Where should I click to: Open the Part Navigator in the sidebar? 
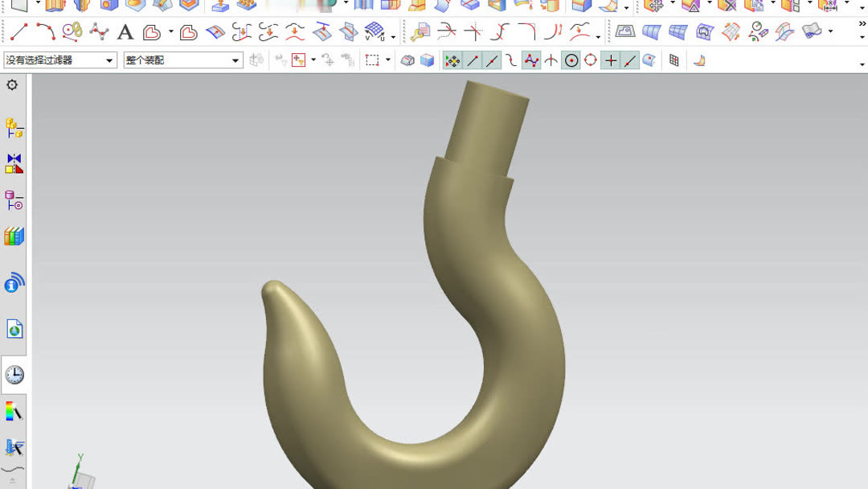[x=14, y=201]
